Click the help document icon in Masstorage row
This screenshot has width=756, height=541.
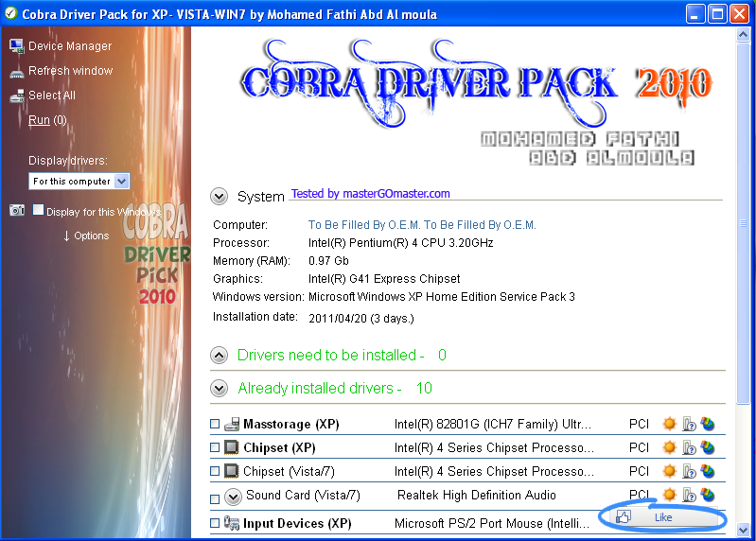click(x=689, y=424)
